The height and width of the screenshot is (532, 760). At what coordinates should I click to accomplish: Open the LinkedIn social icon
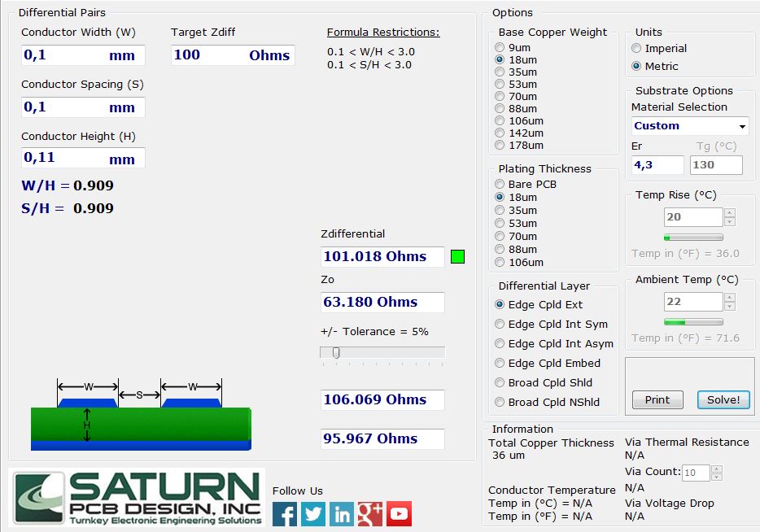click(342, 513)
